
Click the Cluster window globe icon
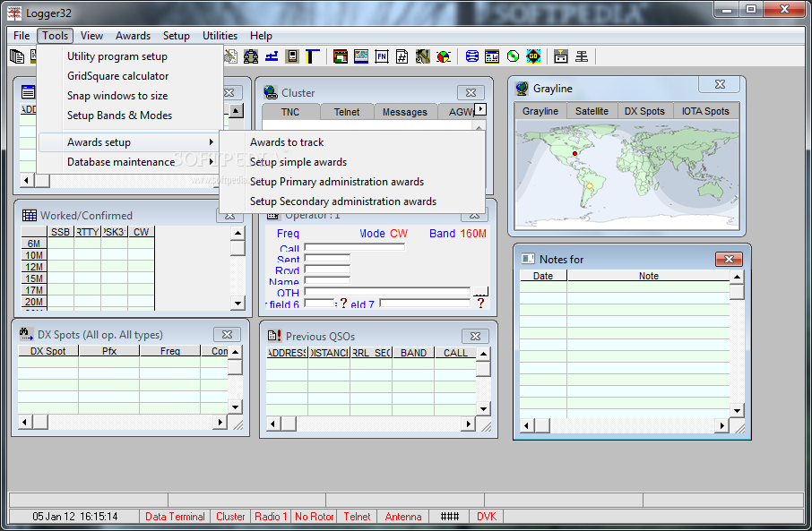pyautogui.click(x=271, y=92)
